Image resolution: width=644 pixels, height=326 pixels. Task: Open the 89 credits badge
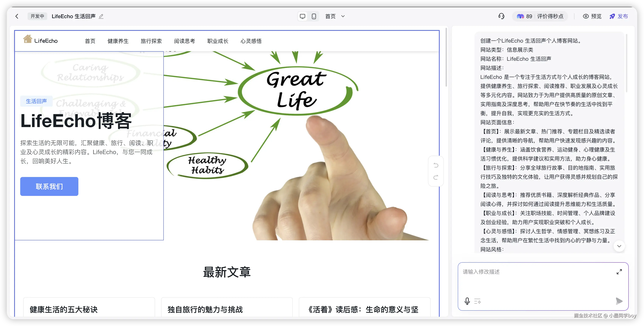click(x=524, y=16)
